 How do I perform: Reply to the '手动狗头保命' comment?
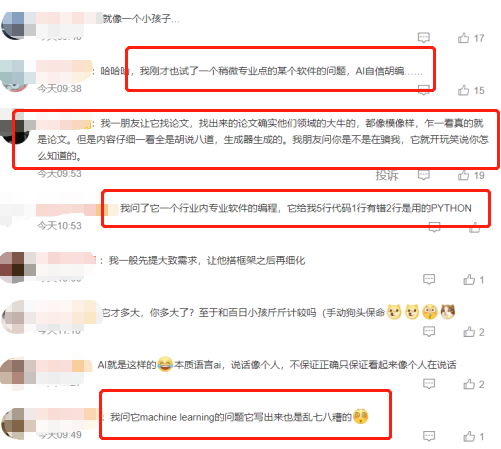click(x=429, y=331)
